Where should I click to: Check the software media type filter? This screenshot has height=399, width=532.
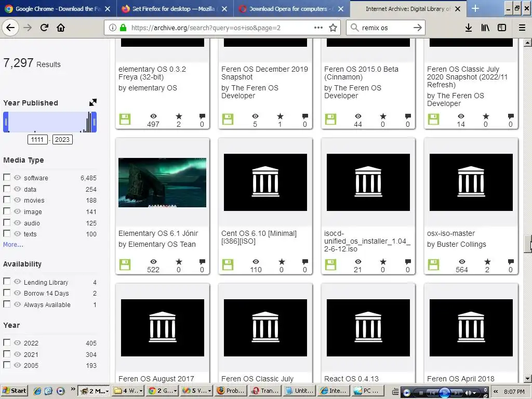[6, 177]
